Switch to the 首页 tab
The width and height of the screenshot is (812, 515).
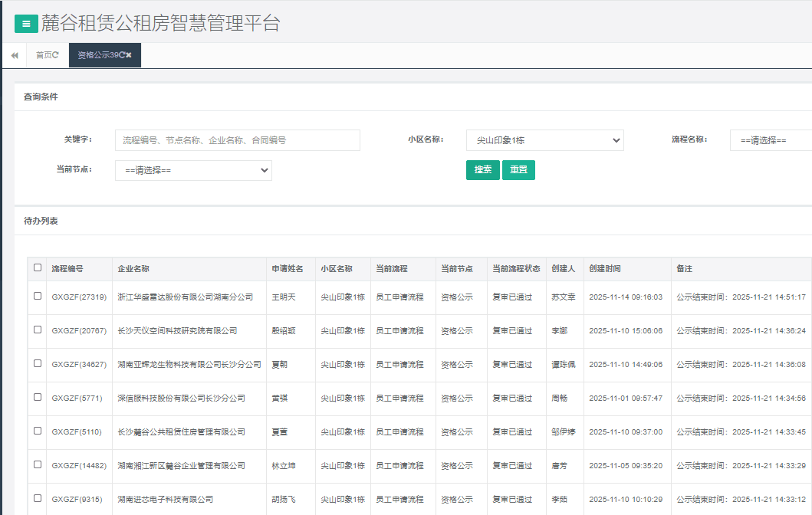point(43,55)
